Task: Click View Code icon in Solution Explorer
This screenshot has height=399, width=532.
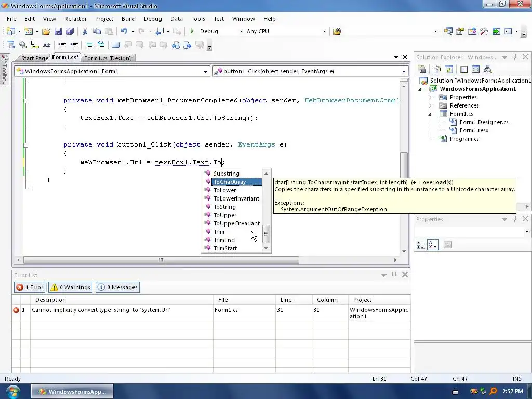Action: (464, 69)
